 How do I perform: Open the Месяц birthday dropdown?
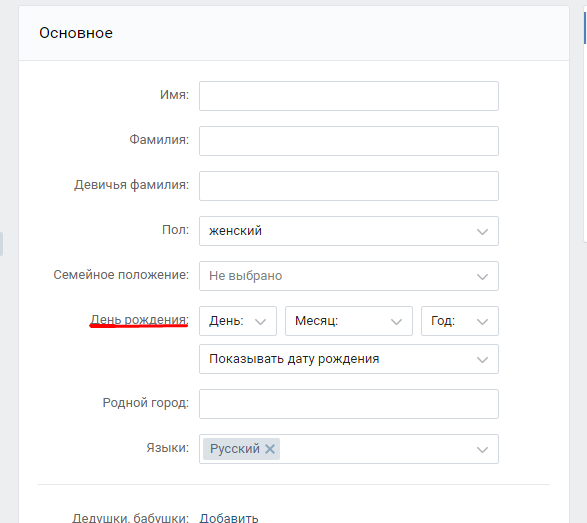click(349, 321)
